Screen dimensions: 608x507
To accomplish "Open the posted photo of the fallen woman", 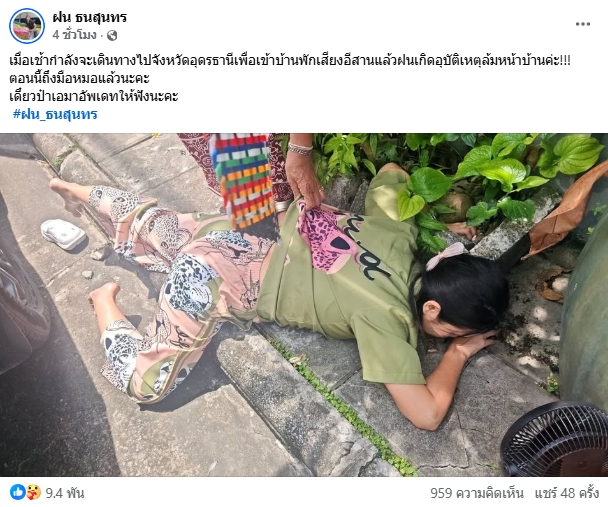I will [304, 305].
